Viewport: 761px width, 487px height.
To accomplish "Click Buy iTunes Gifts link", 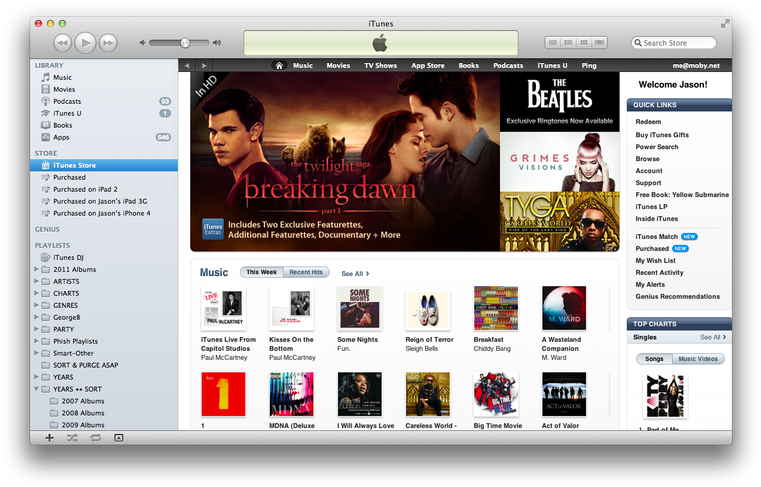I will (x=662, y=135).
